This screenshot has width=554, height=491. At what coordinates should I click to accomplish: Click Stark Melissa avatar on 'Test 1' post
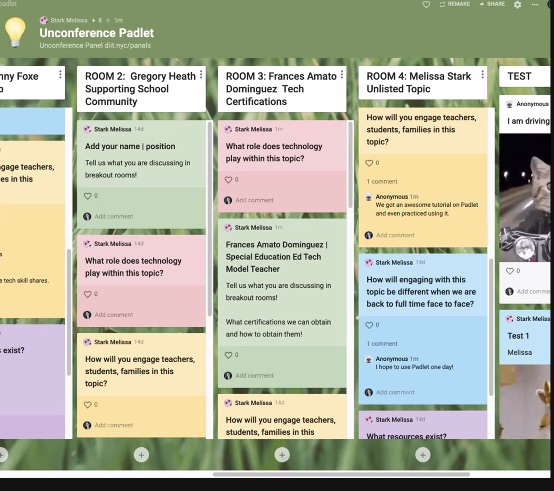click(x=509, y=319)
